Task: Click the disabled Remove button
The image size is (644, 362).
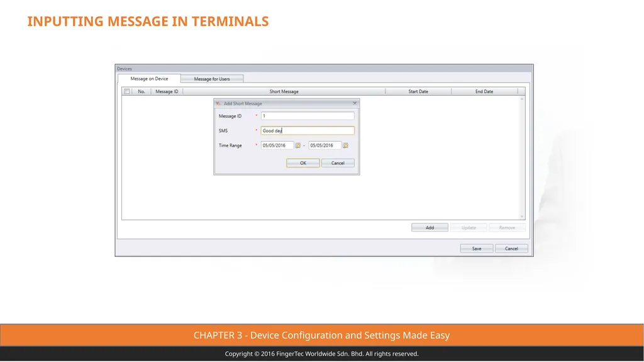Action: [508, 227]
